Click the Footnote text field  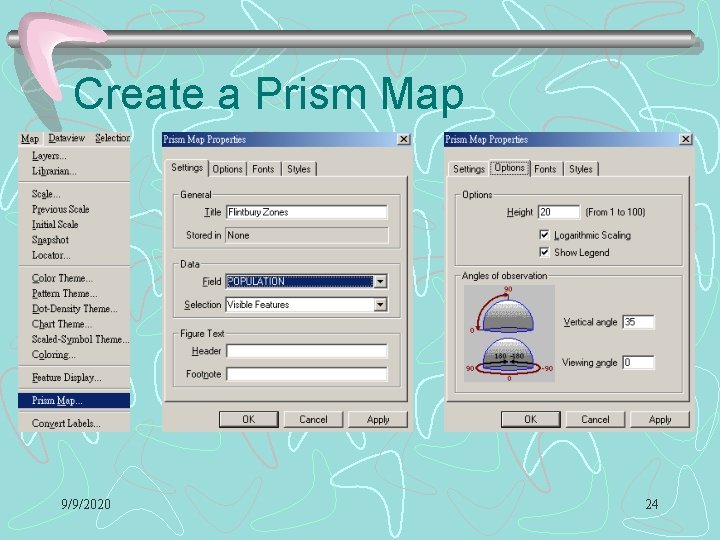pyautogui.click(x=307, y=374)
